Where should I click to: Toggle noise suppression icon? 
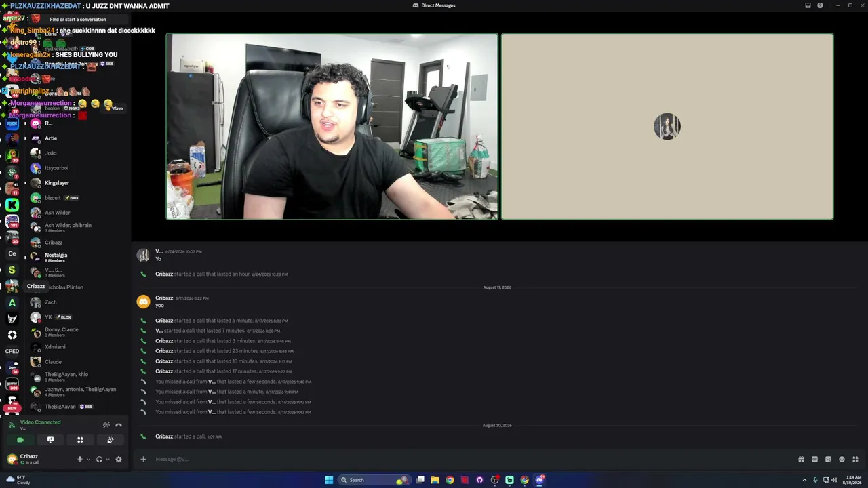click(106, 425)
